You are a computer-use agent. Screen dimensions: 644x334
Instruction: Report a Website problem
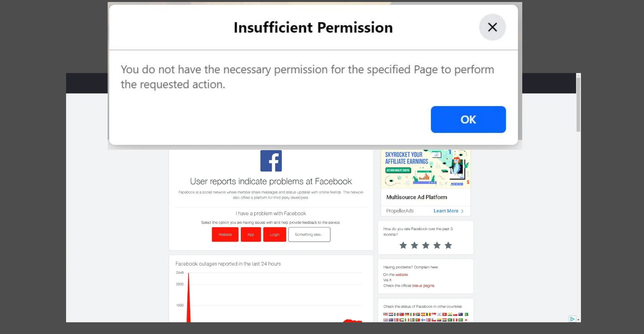[225, 235]
